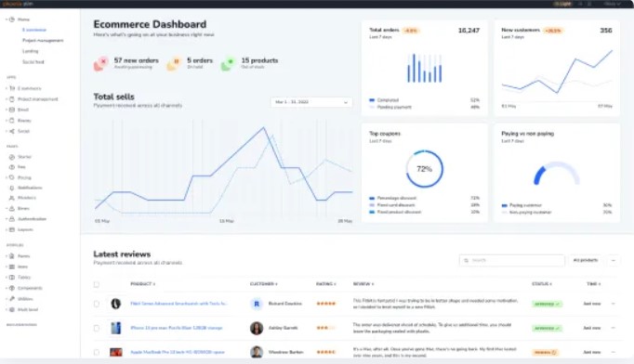
Task: Select Project management under Home menu
Action: [43, 41]
